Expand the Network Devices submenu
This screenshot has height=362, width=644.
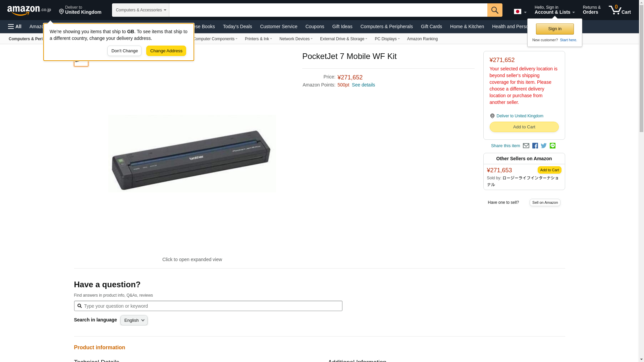296,39
